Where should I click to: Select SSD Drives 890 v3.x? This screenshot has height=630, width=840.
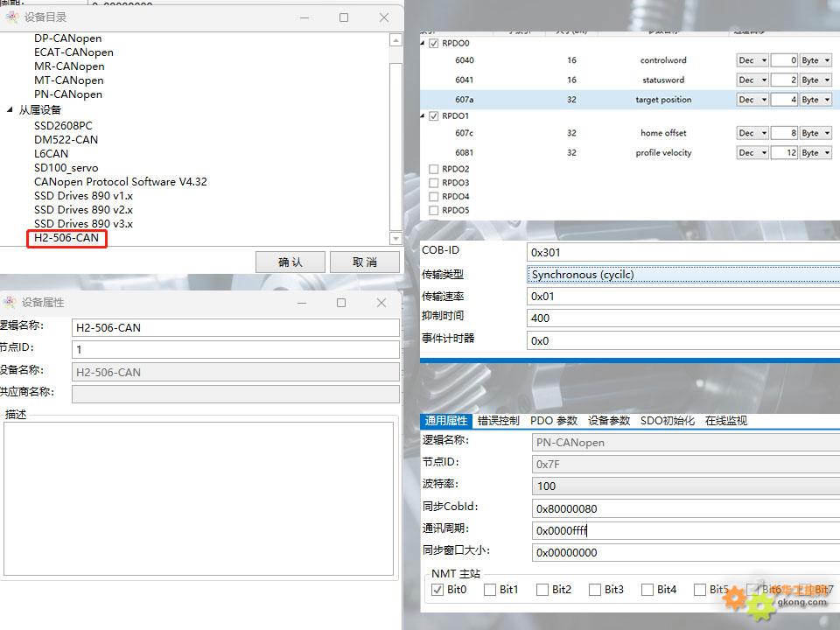click(x=84, y=223)
